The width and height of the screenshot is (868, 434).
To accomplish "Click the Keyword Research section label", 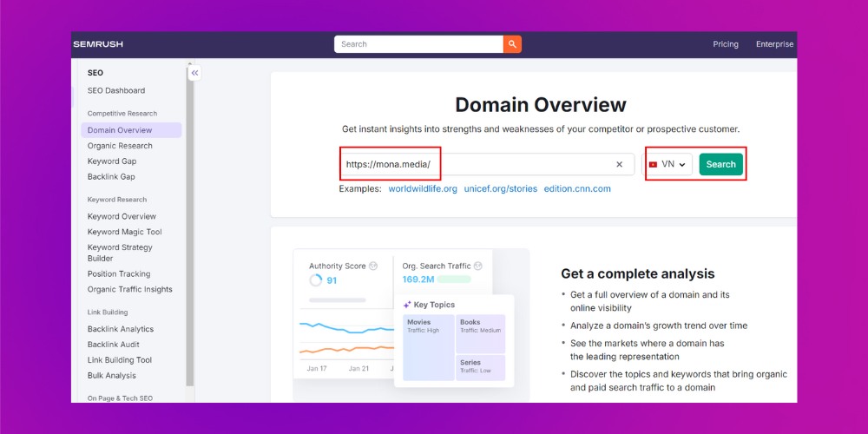I will tap(117, 200).
